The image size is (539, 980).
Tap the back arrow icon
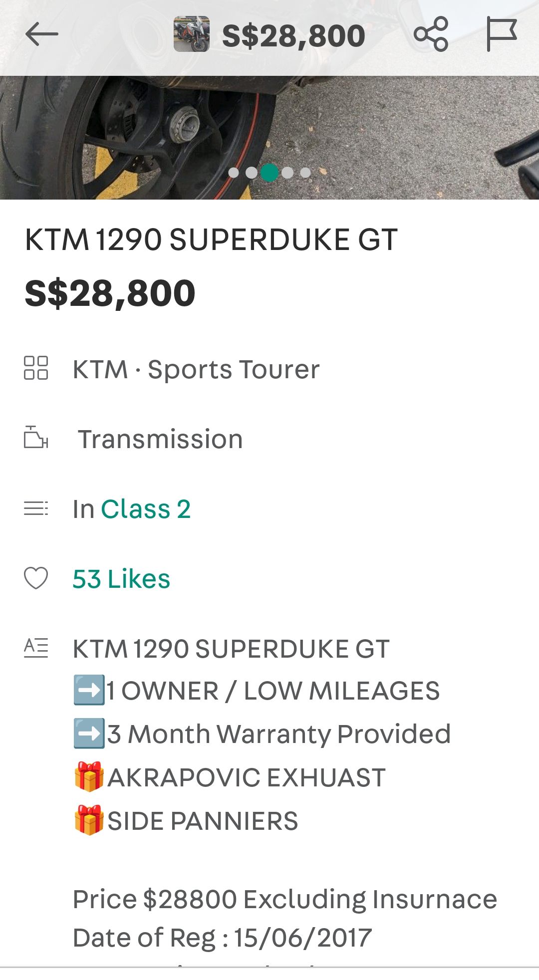pyautogui.click(x=42, y=34)
